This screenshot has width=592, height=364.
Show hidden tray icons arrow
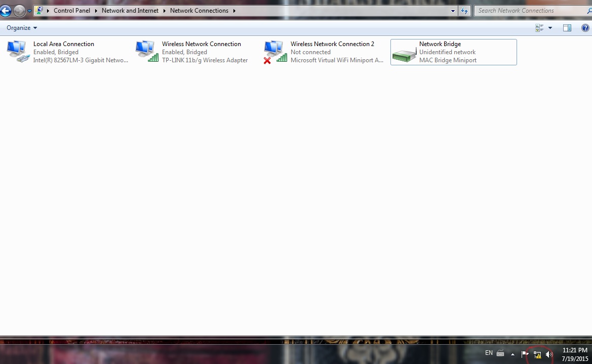click(x=512, y=354)
